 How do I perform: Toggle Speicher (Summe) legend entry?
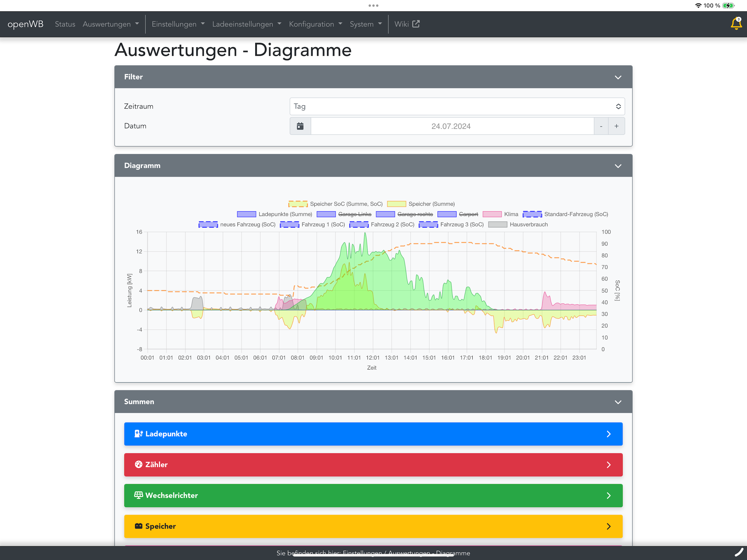421,204
